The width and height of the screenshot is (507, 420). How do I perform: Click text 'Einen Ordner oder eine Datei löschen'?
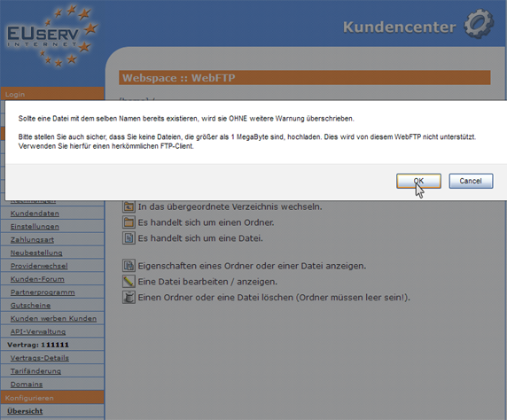tap(215, 298)
